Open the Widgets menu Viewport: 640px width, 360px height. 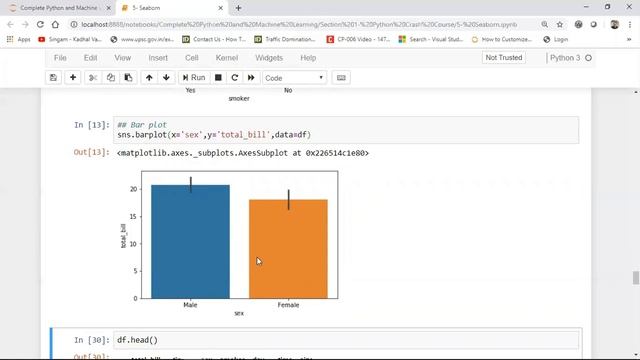(x=269, y=58)
